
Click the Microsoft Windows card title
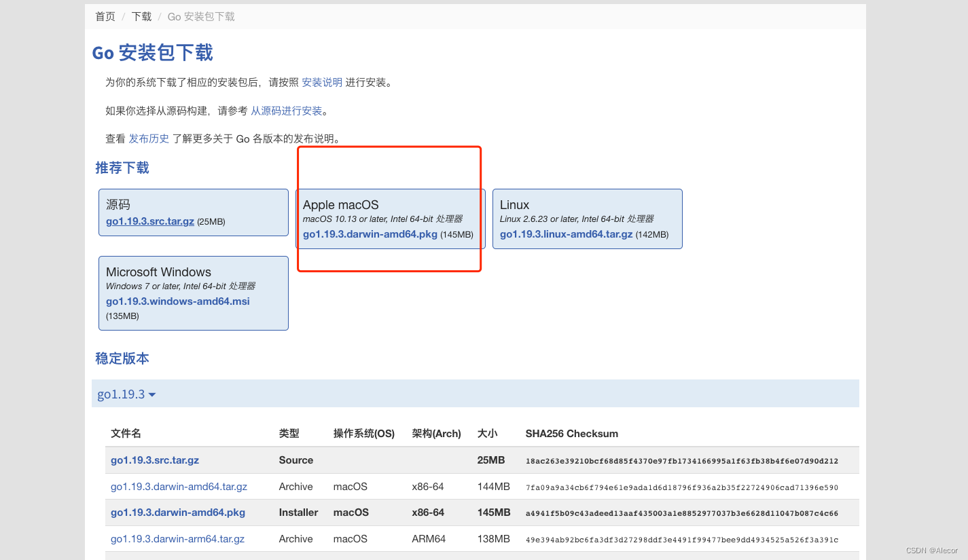pos(158,272)
